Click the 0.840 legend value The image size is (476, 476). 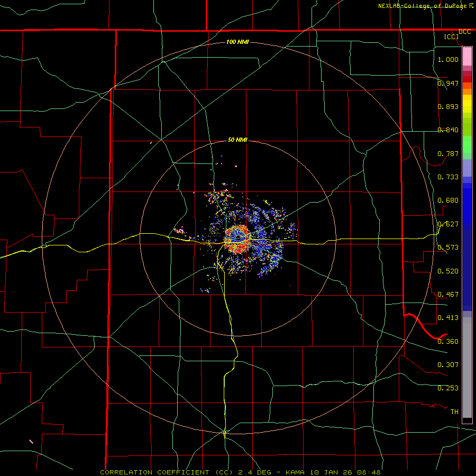pos(448,130)
